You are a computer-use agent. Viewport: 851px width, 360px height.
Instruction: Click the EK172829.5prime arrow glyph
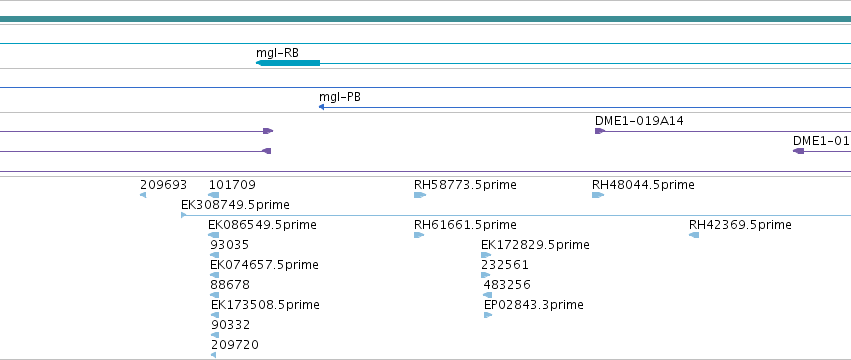[486, 255]
